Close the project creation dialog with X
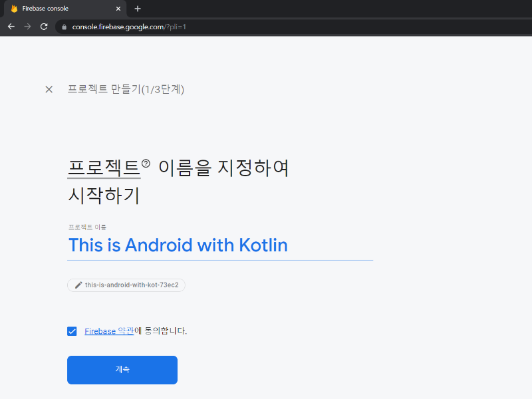Screen dimensions: 532x399 49,89
